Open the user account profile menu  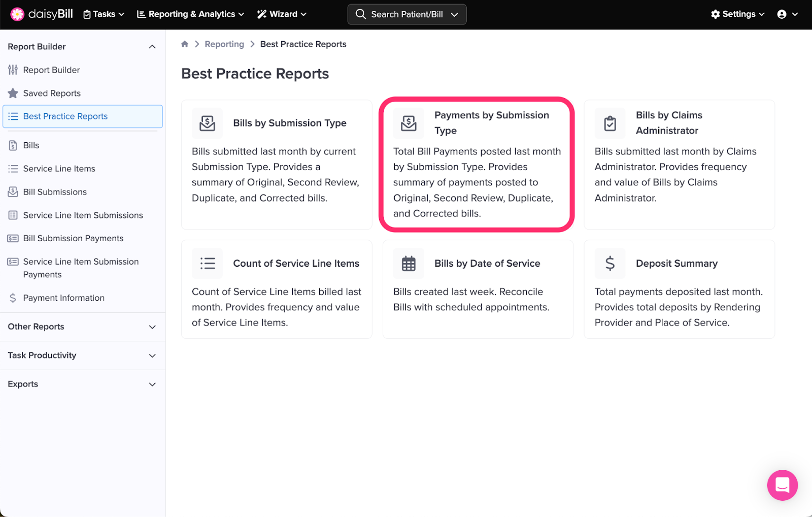point(787,14)
